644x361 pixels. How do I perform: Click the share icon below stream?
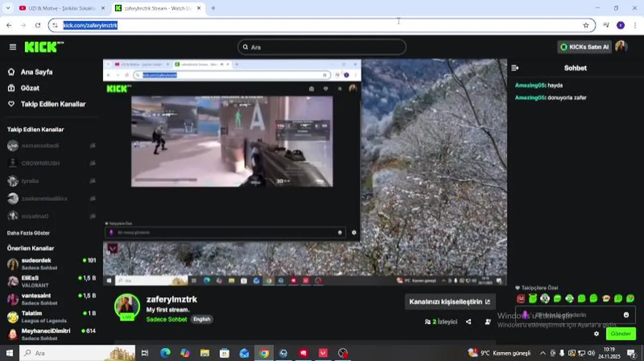[x=469, y=322]
